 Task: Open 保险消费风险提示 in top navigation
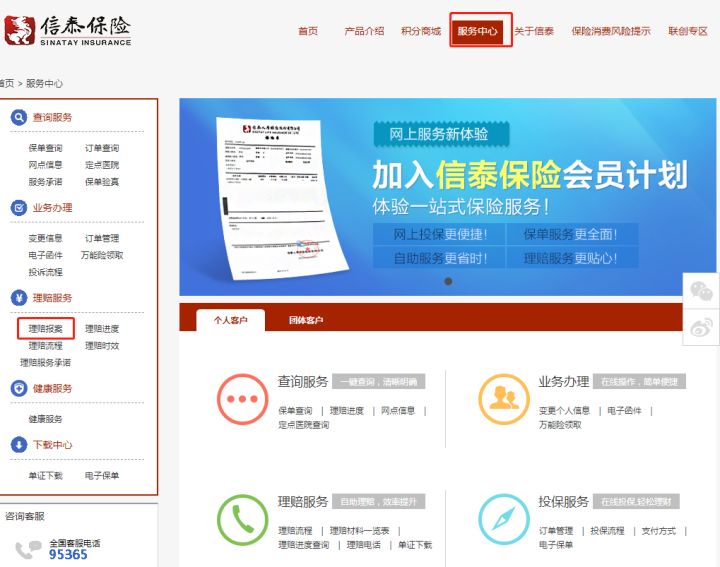[x=611, y=31]
